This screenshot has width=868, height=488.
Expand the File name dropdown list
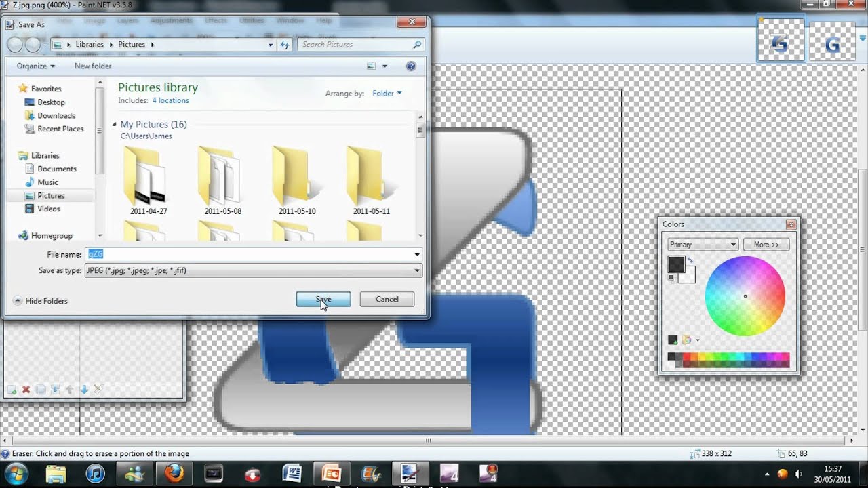417,254
